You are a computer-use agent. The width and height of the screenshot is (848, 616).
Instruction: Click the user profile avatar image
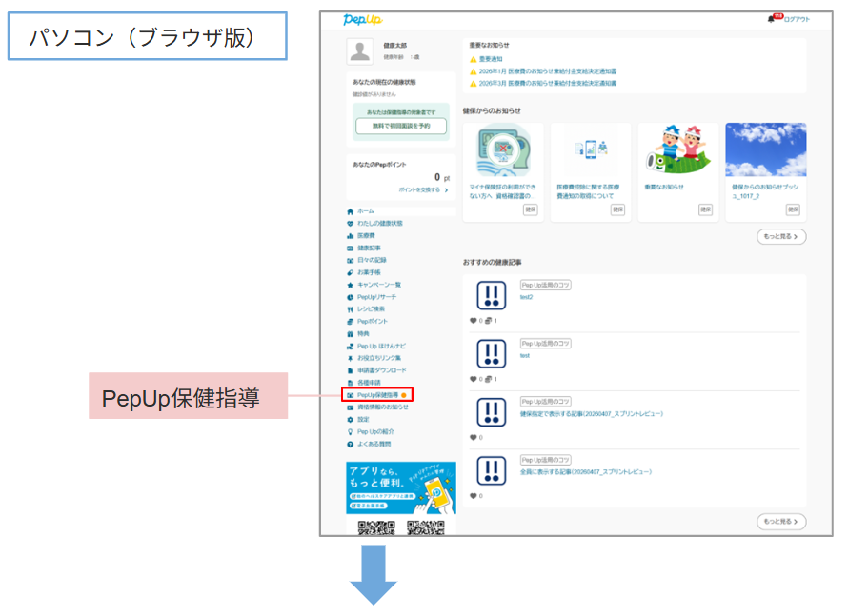tap(359, 51)
